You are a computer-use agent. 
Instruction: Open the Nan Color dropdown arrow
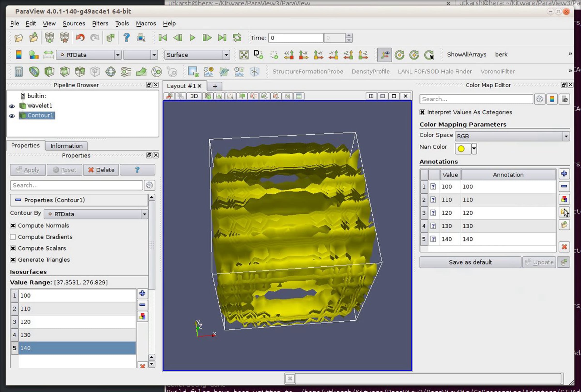point(474,149)
